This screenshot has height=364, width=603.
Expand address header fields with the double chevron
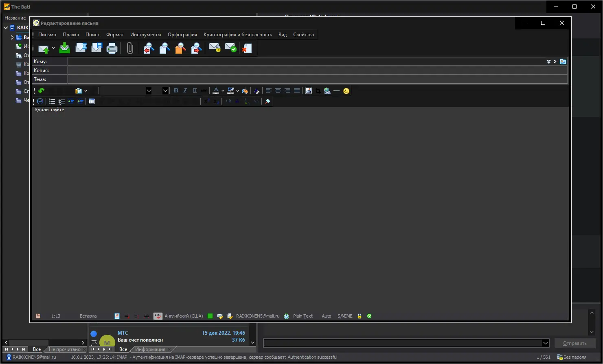[x=549, y=61]
